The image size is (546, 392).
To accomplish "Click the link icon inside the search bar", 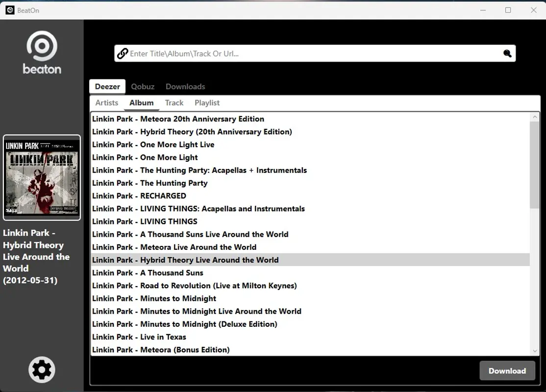I will (122, 53).
